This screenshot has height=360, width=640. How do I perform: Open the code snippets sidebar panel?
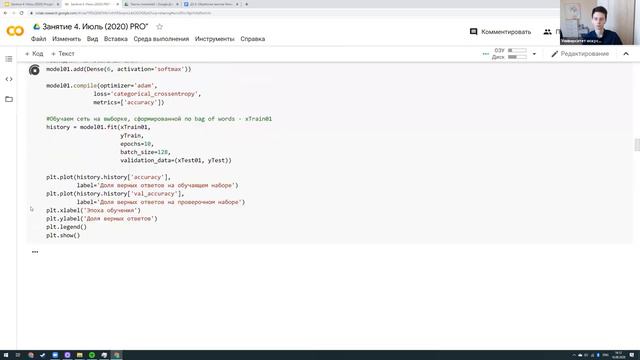point(9,79)
